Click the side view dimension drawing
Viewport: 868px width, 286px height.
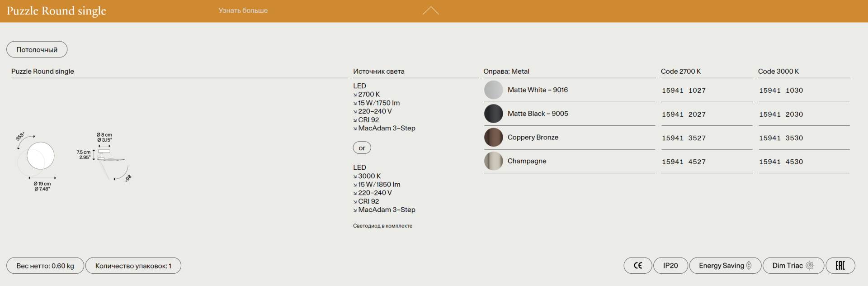click(x=108, y=159)
